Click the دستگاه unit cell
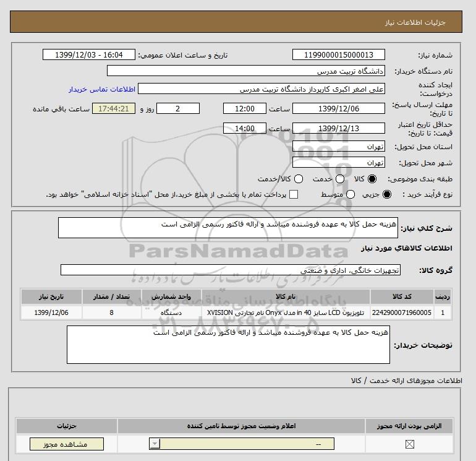 click(x=171, y=312)
